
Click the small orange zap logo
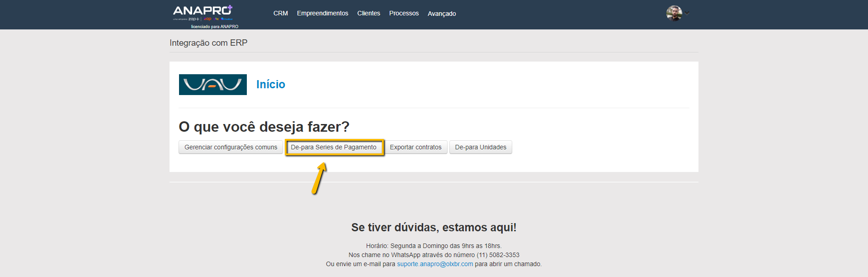click(x=208, y=19)
